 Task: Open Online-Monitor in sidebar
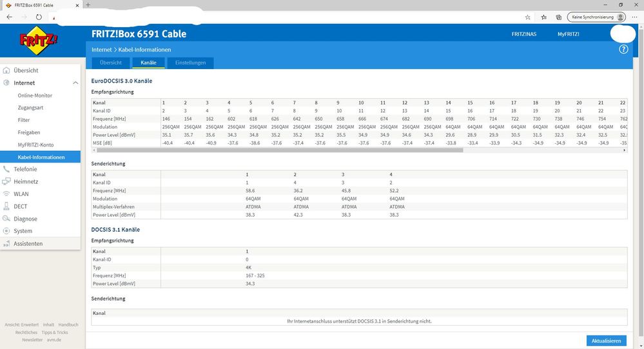[x=35, y=95]
